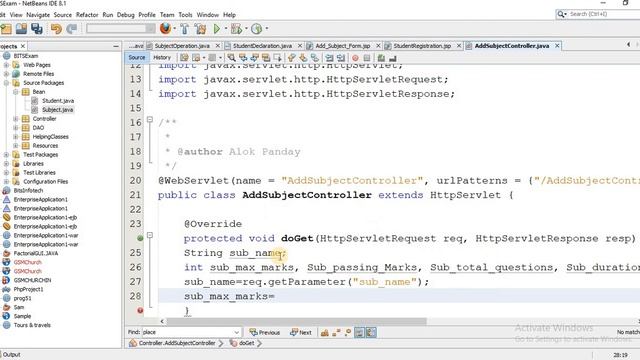Click the Profile Project icon
Viewport: 640px width, 360px height.
coord(256,29)
